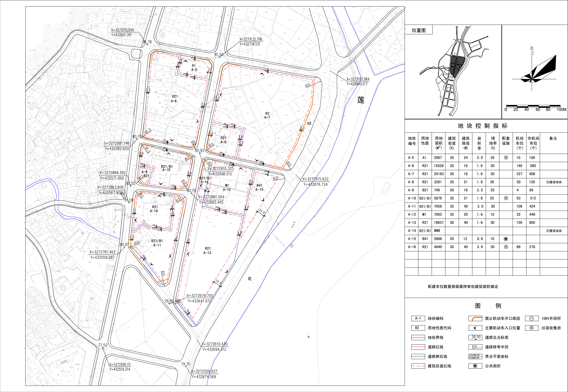Click the G2 green space label on map
Screen dimensions: 568x392
[309, 123]
